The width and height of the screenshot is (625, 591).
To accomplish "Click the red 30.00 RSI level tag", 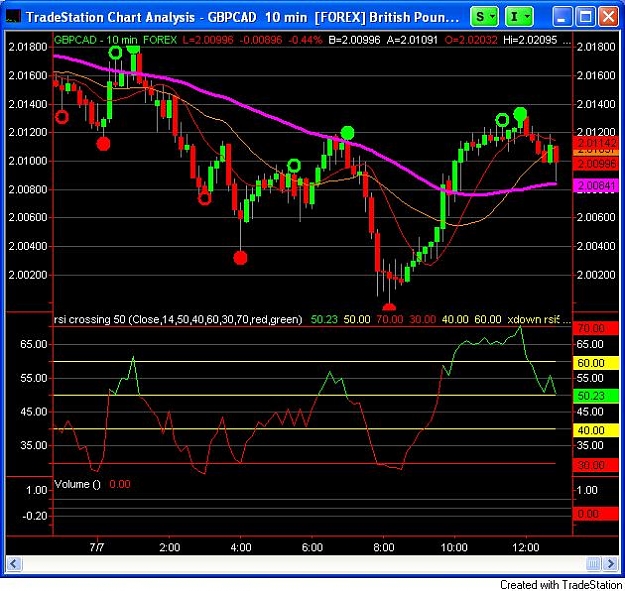I will (596, 465).
